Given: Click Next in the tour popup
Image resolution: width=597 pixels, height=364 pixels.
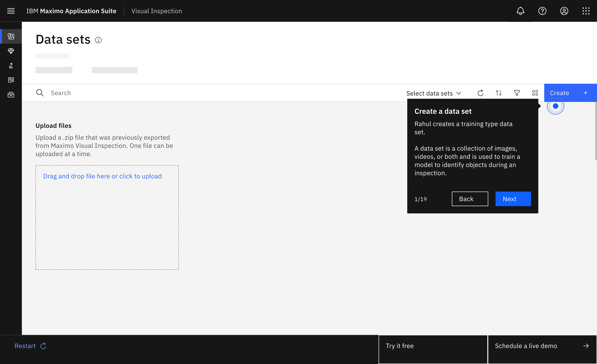Looking at the screenshot, I should (x=513, y=199).
